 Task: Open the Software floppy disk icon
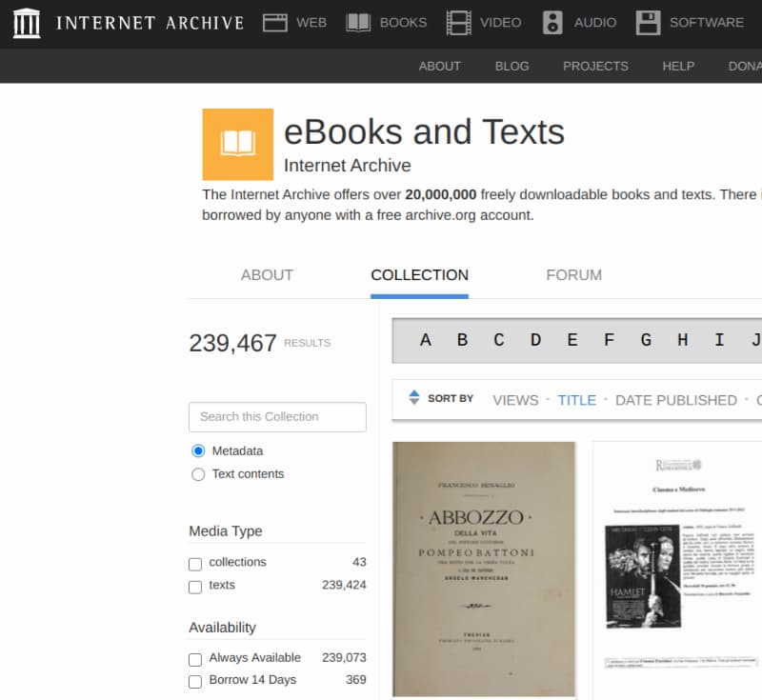[x=649, y=23]
